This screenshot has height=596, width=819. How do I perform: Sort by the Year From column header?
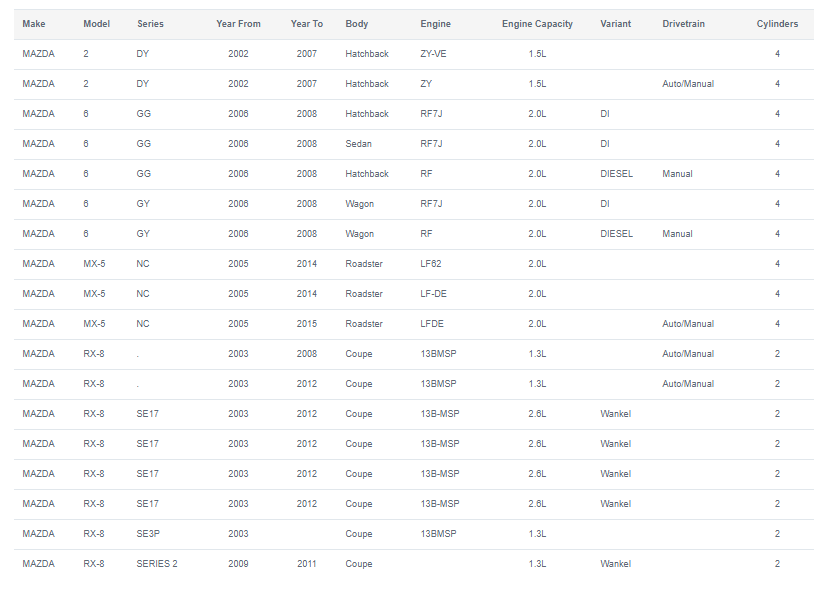[x=238, y=24]
